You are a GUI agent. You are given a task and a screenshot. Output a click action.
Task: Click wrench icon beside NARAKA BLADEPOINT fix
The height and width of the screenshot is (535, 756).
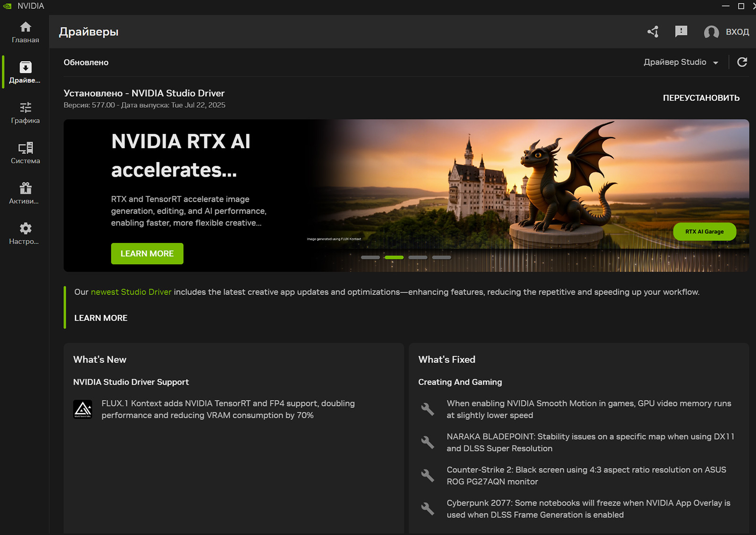[428, 442]
